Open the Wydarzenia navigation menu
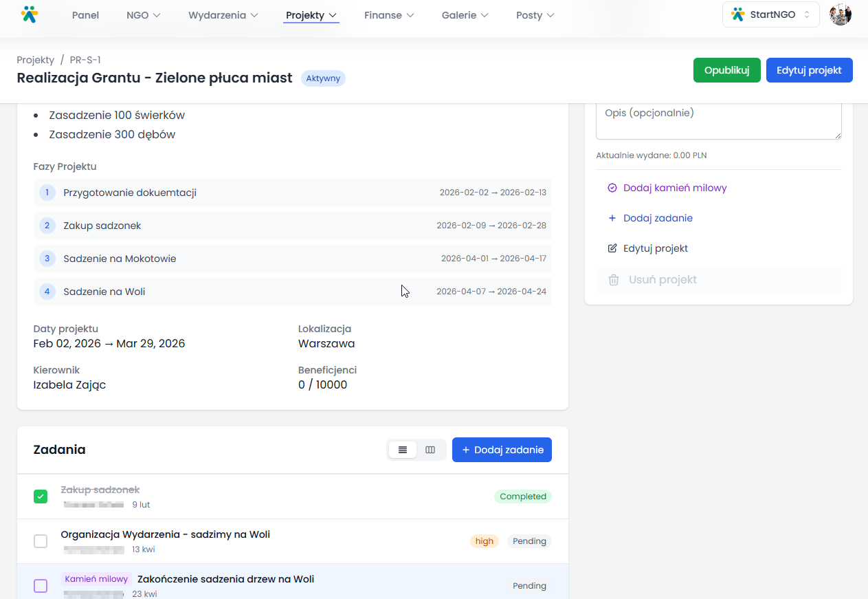Viewport: 868px width, 599px height. [x=223, y=15]
